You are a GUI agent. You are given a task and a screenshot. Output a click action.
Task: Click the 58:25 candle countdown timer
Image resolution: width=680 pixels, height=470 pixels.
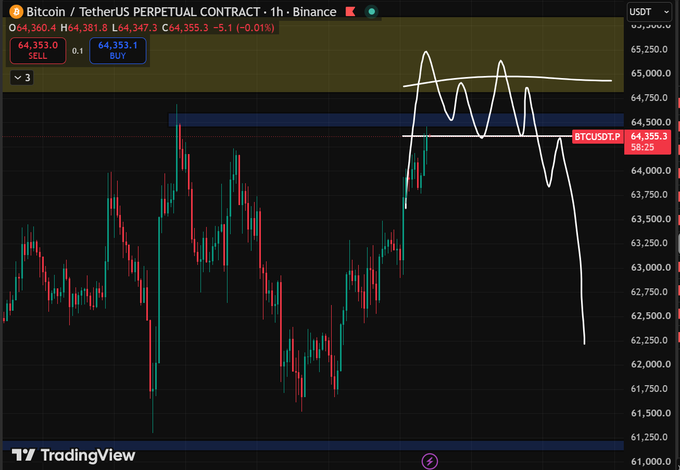click(643, 147)
